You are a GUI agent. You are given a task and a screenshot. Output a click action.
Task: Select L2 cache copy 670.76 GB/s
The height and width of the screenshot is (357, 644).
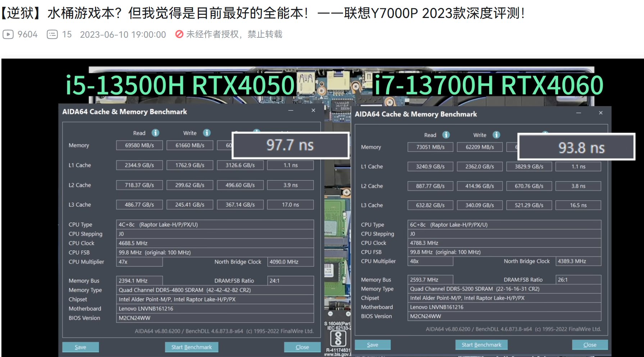click(x=529, y=186)
